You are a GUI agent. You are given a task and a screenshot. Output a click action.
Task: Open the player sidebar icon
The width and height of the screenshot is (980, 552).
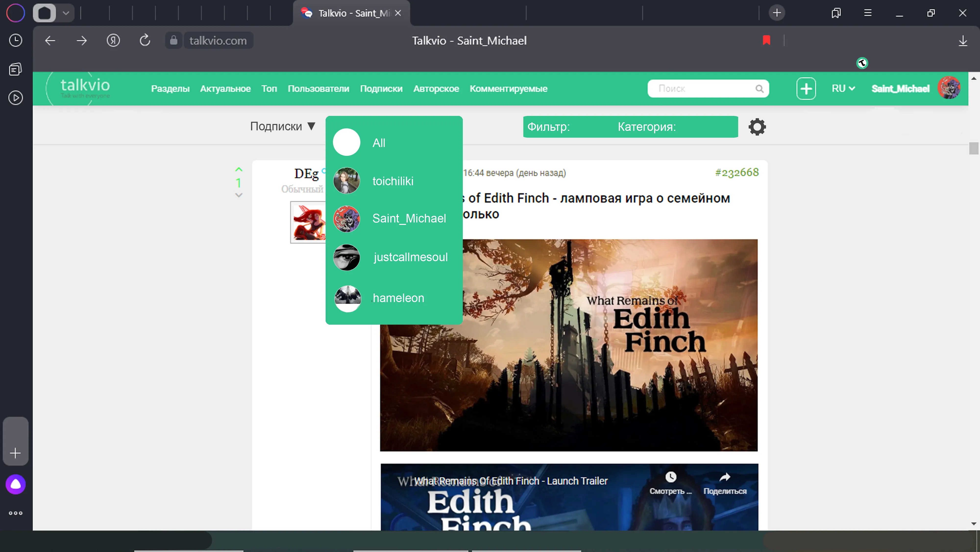tap(16, 98)
